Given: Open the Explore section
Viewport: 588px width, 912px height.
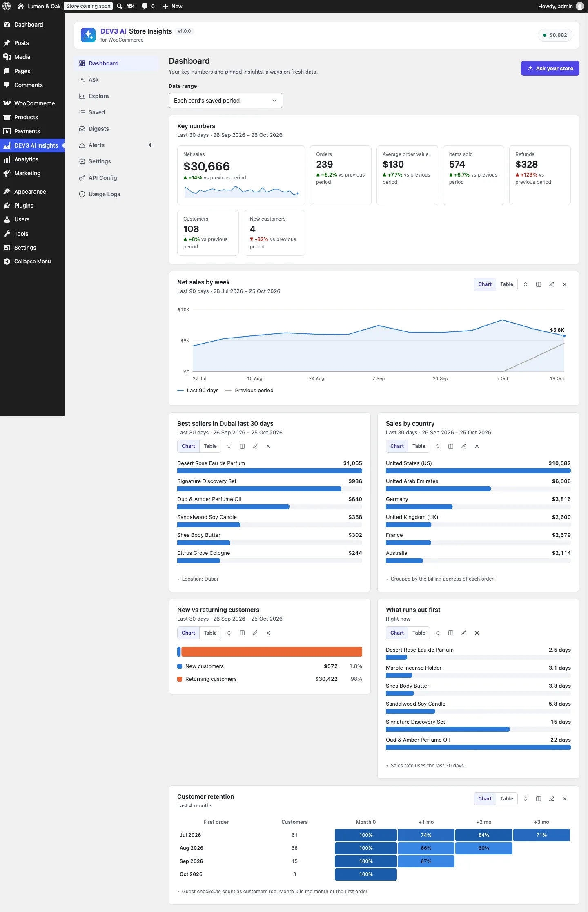Looking at the screenshot, I should pyautogui.click(x=116, y=96).
